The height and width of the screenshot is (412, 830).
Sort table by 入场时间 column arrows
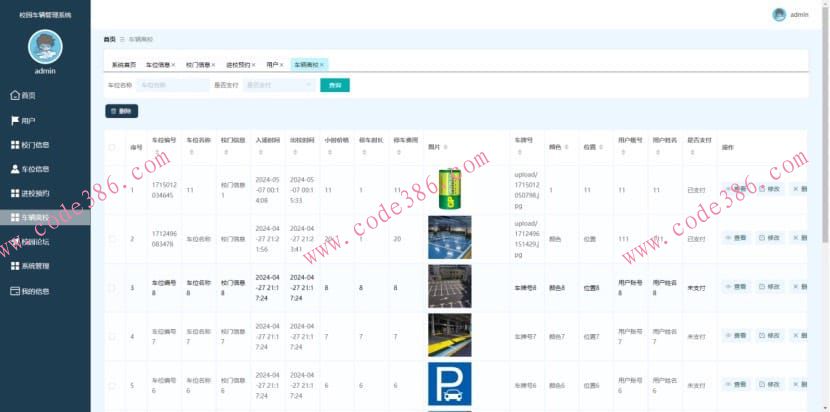click(260, 152)
